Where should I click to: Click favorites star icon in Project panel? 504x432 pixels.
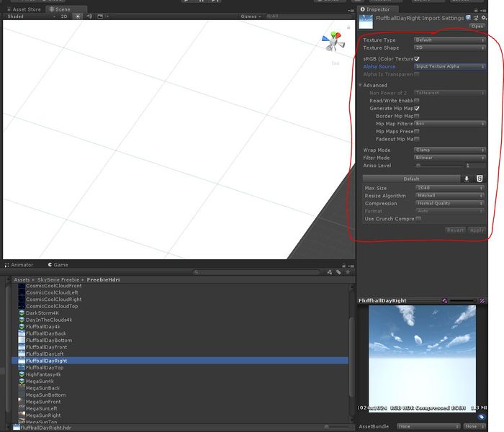click(x=348, y=272)
